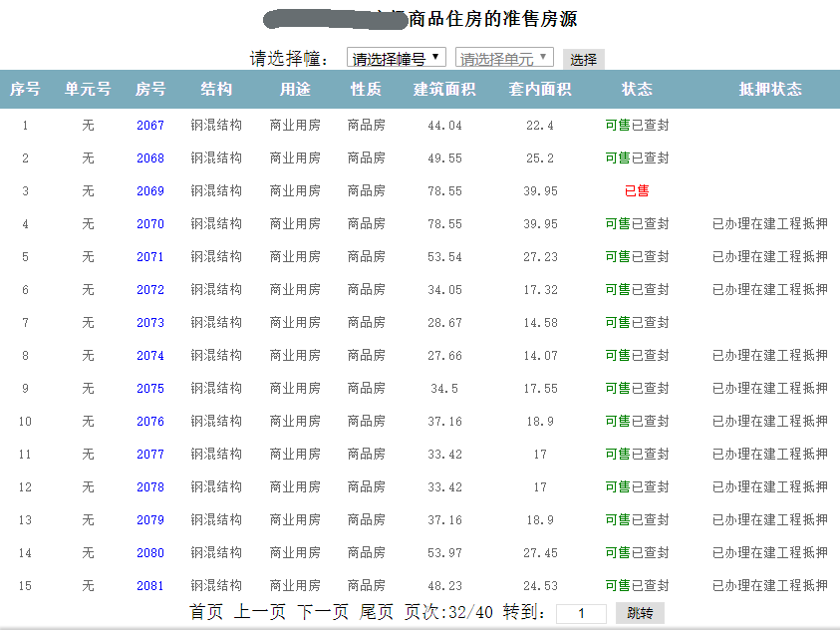The image size is (840, 630).
Task: Open room number 2076 link
Action: (x=150, y=422)
